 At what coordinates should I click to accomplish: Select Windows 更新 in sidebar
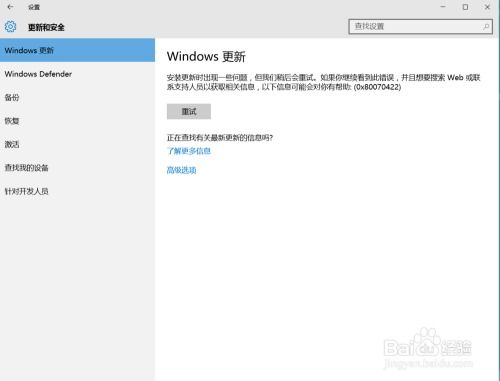coord(77,50)
